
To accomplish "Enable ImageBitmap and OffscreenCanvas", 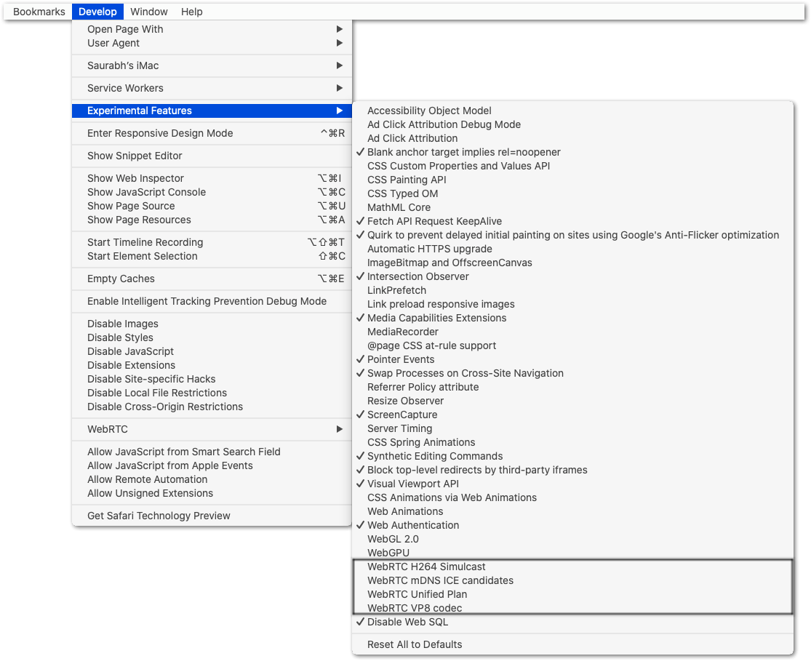I will 572,263.
